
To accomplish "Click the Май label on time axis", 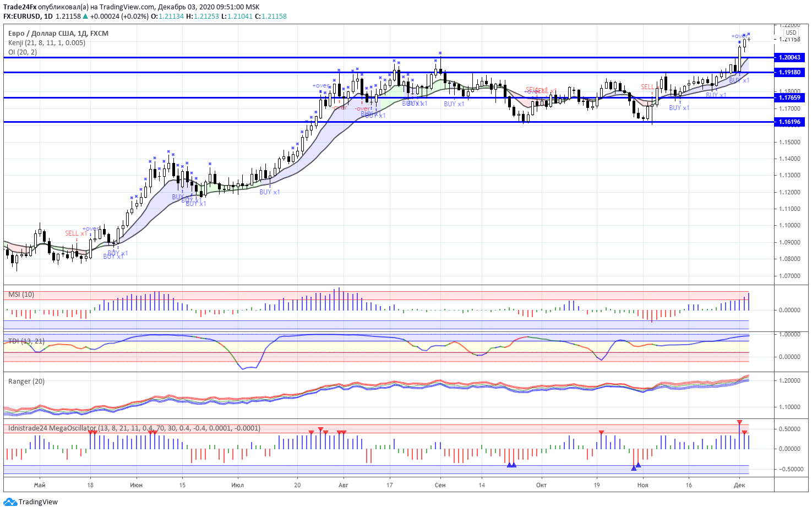I will click(x=40, y=486).
